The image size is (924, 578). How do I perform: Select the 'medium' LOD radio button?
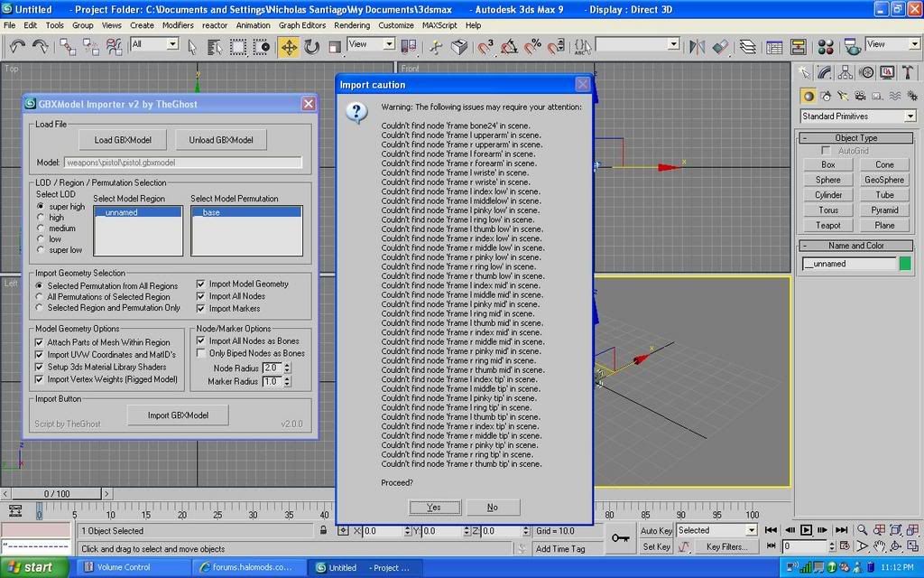point(40,228)
